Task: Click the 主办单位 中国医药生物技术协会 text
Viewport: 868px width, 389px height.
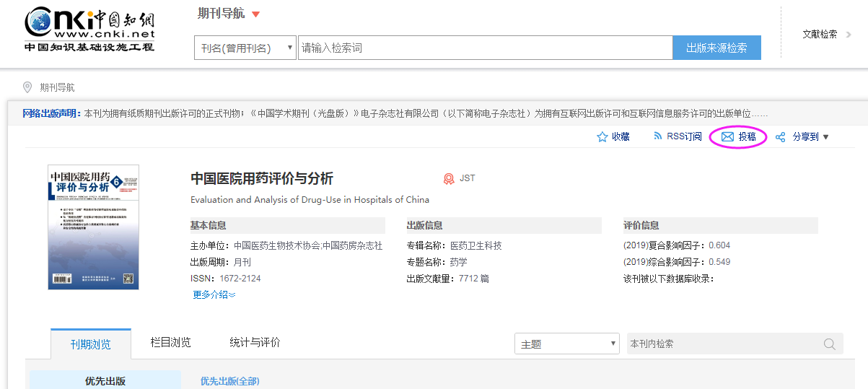Action: [x=286, y=245]
